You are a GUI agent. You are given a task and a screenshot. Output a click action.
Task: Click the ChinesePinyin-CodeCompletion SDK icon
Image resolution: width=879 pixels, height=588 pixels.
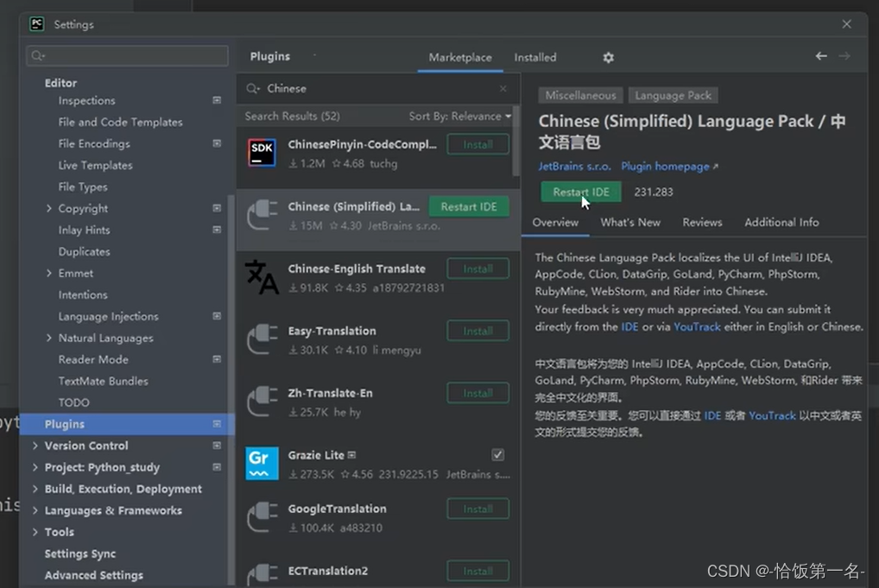[x=262, y=153]
